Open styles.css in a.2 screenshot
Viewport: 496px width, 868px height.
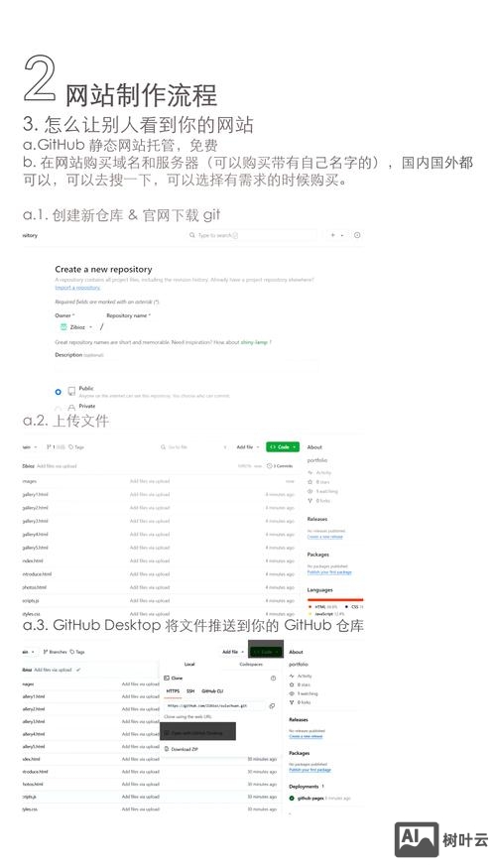[x=31, y=614]
